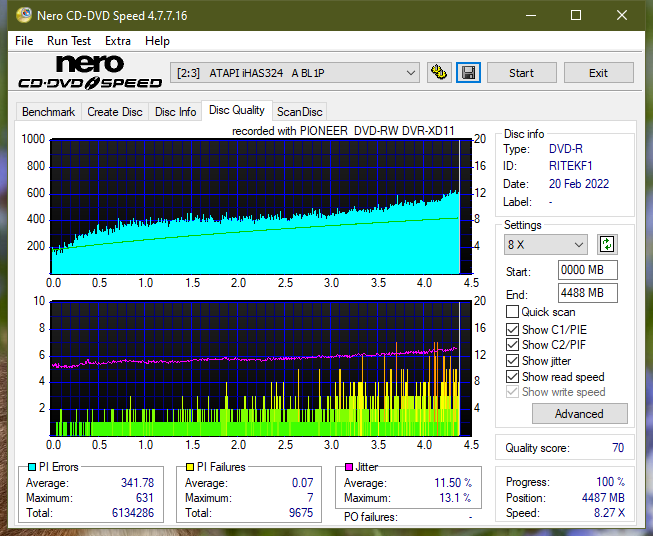Click the PI Errors total 6134286
Viewport: 653px width, 536px height.
[x=133, y=513]
